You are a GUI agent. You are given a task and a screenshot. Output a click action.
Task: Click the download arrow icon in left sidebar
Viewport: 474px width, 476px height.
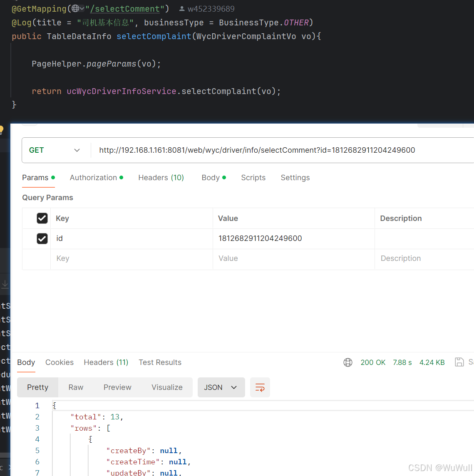pyautogui.click(x=5, y=284)
